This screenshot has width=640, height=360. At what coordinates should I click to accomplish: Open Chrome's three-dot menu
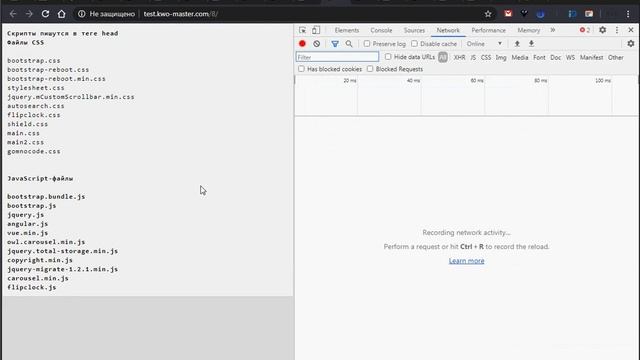628,14
